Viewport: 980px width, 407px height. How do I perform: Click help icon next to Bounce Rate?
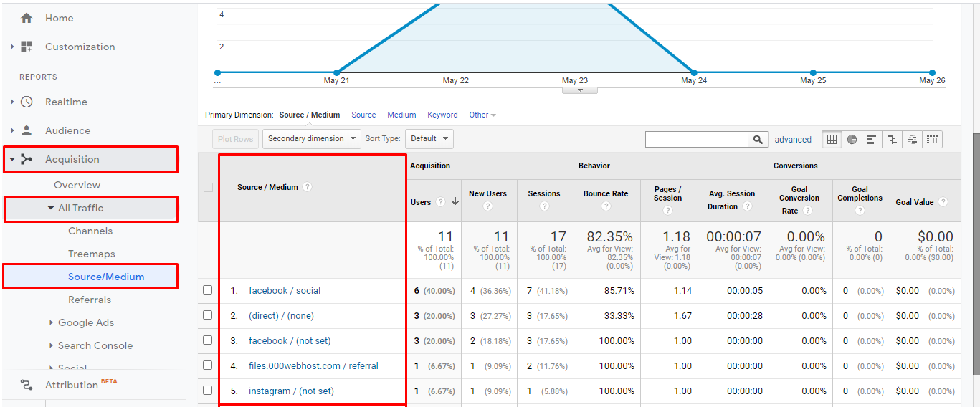point(606,206)
